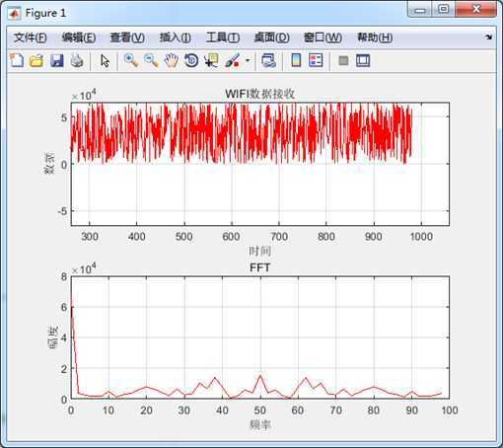The height and width of the screenshot is (448, 503).
Task: Click the dock figure arrow at menu bar right
Action: pyautogui.click(x=489, y=37)
